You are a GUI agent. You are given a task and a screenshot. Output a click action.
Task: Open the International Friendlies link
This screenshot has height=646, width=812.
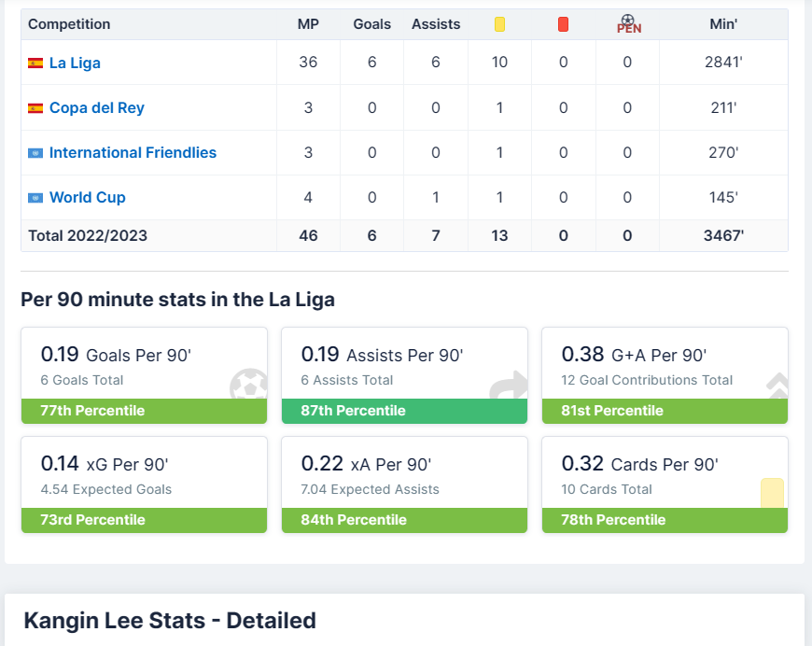pyautogui.click(x=133, y=153)
